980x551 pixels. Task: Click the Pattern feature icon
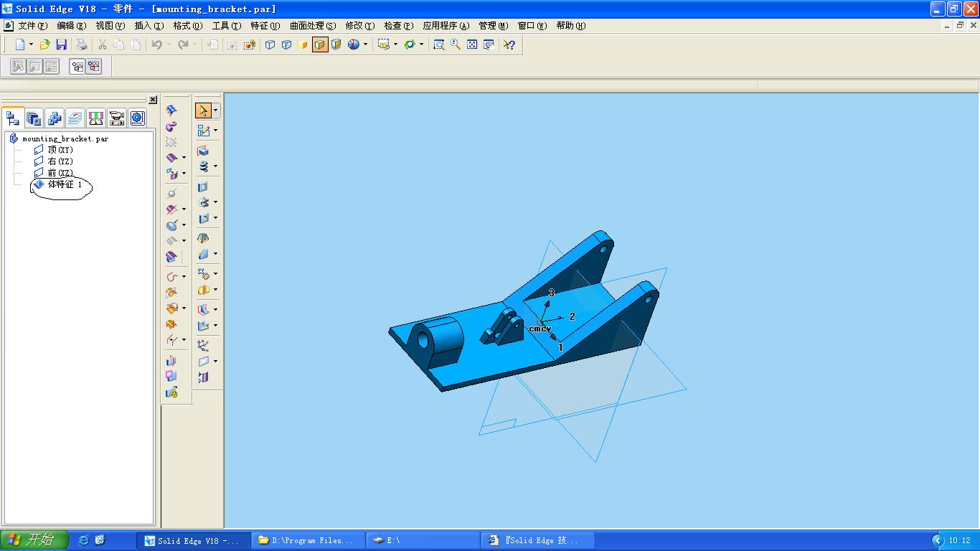click(204, 274)
